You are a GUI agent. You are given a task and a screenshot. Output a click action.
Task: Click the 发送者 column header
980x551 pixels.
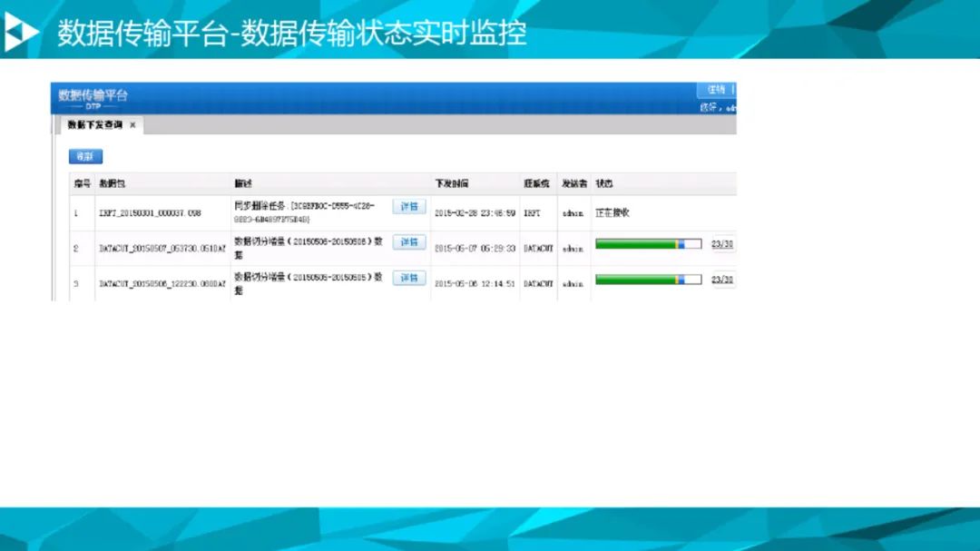pyautogui.click(x=574, y=184)
